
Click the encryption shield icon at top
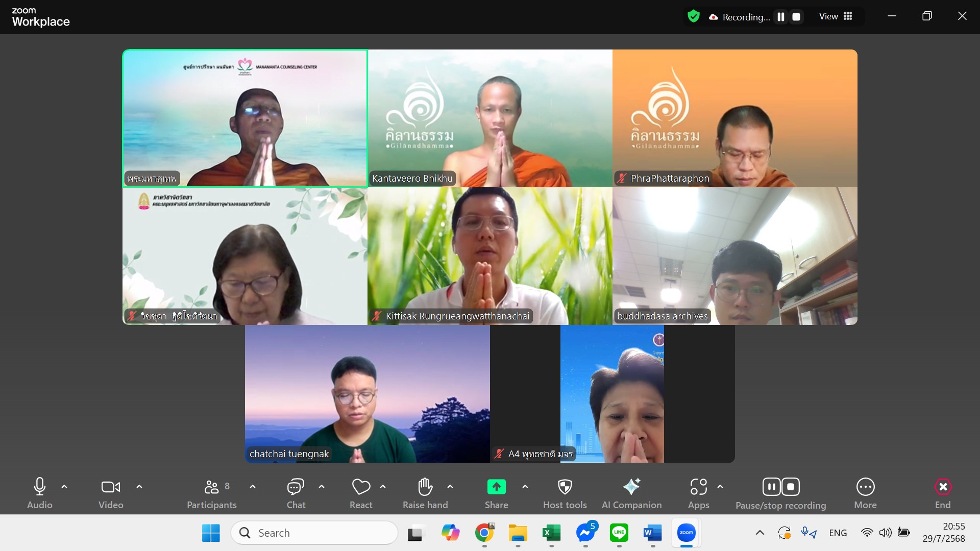pyautogui.click(x=693, y=16)
